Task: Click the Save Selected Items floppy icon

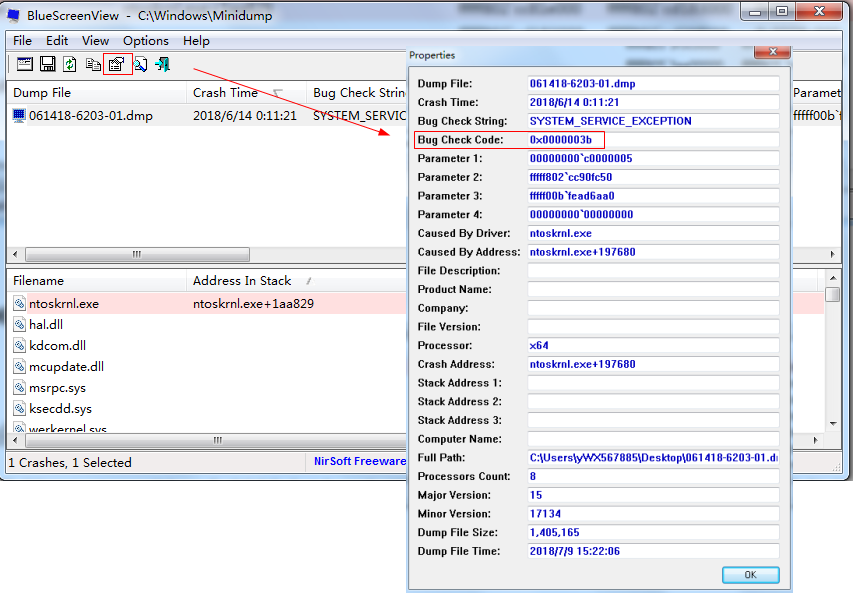Action: [x=47, y=65]
